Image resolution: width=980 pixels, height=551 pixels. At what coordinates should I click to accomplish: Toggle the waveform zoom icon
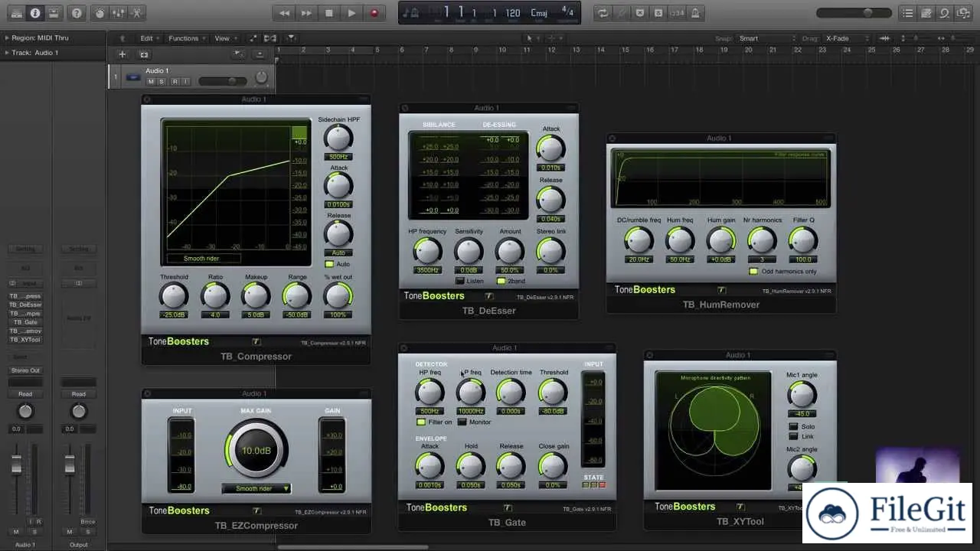[x=885, y=38]
